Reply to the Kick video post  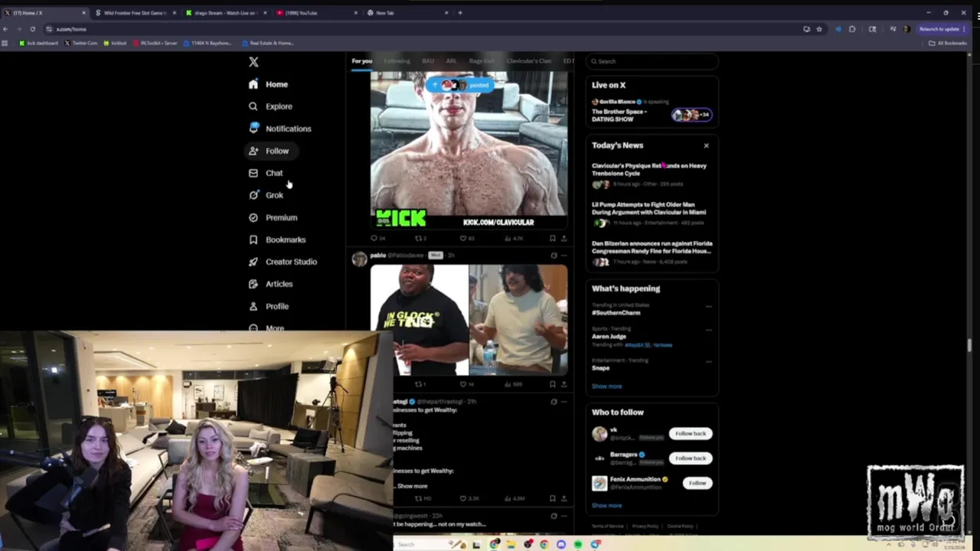pos(377,238)
